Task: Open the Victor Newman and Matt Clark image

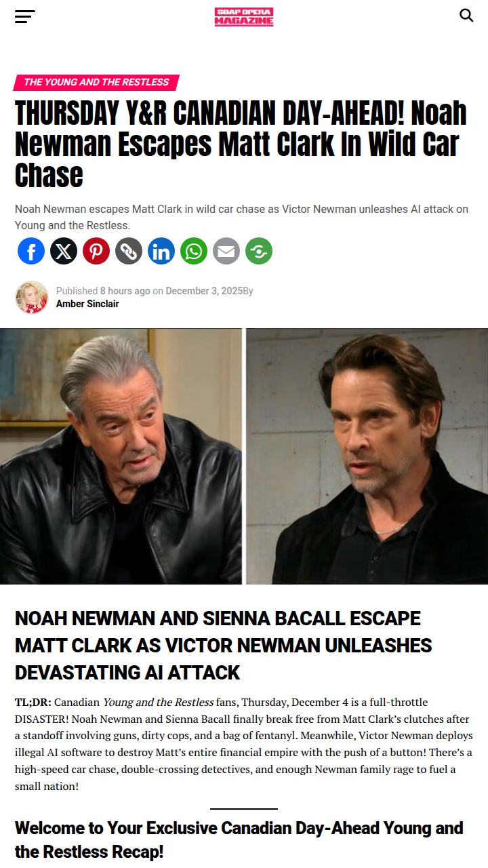Action: pos(244,456)
